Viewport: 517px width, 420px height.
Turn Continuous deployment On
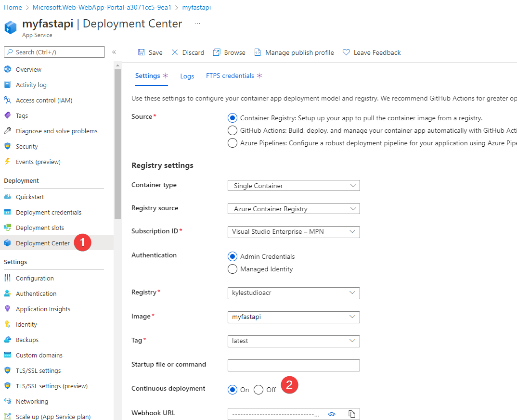(x=233, y=390)
